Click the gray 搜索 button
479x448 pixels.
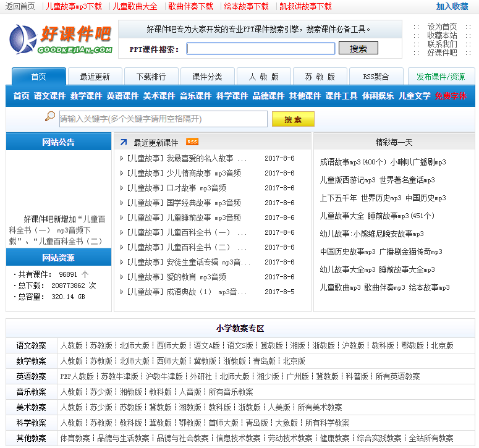pyautogui.click(x=358, y=48)
